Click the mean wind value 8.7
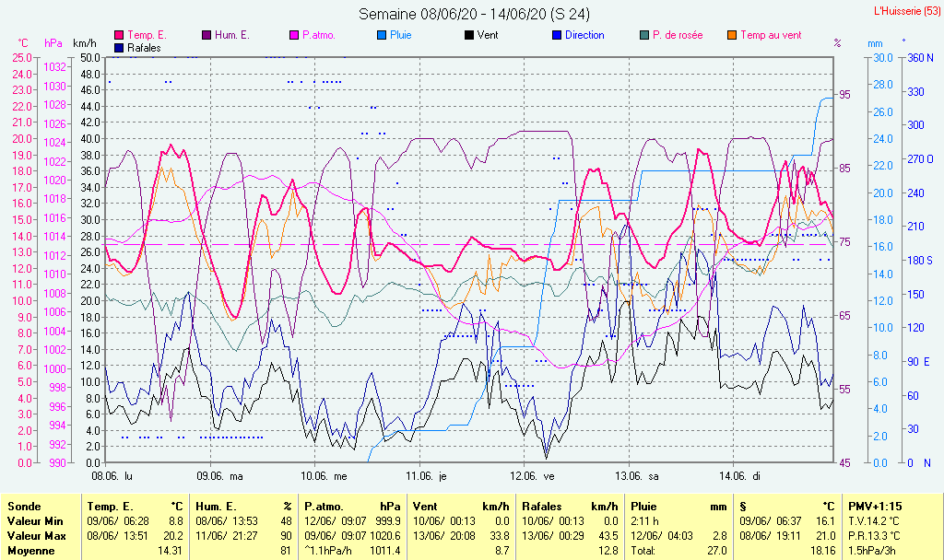944x560 pixels. click(x=502, y=551)
